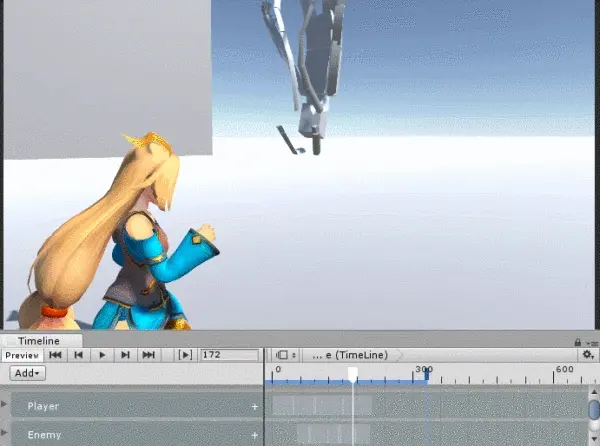Viewport: 600px width, 446px height.
Task: Play the Timeline preview
Action: coord(102,355)
